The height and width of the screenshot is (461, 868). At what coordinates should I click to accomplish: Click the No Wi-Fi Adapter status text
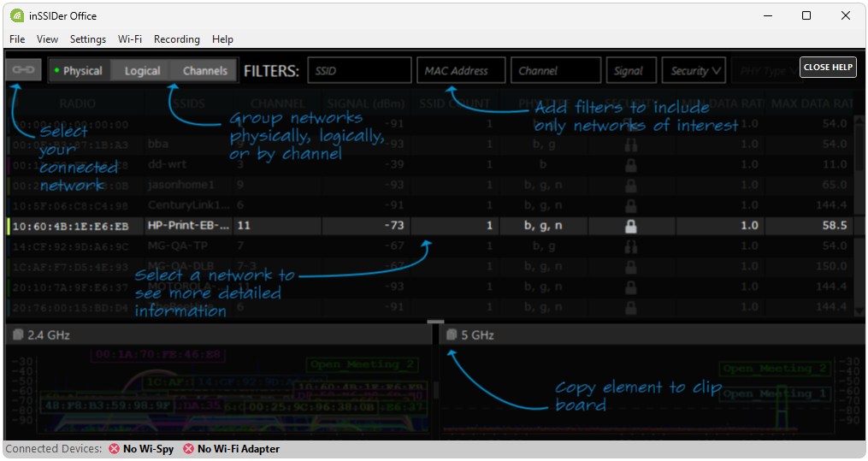click(239, 449)
